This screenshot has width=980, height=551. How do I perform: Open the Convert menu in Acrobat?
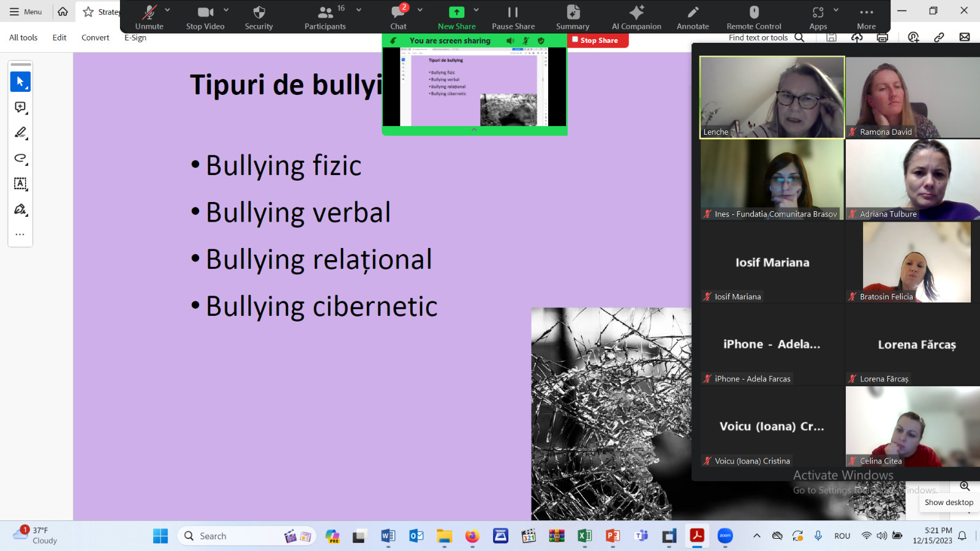[96, 37]
